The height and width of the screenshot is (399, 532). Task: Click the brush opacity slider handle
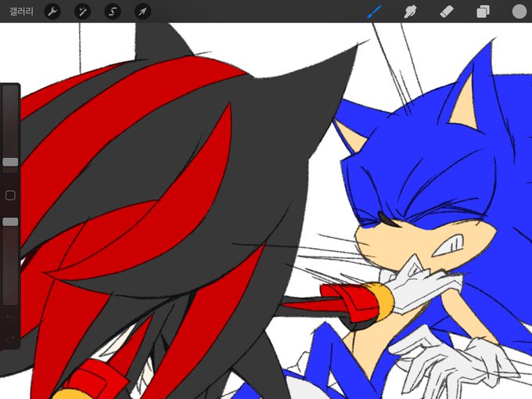click(x=10, y=222)
